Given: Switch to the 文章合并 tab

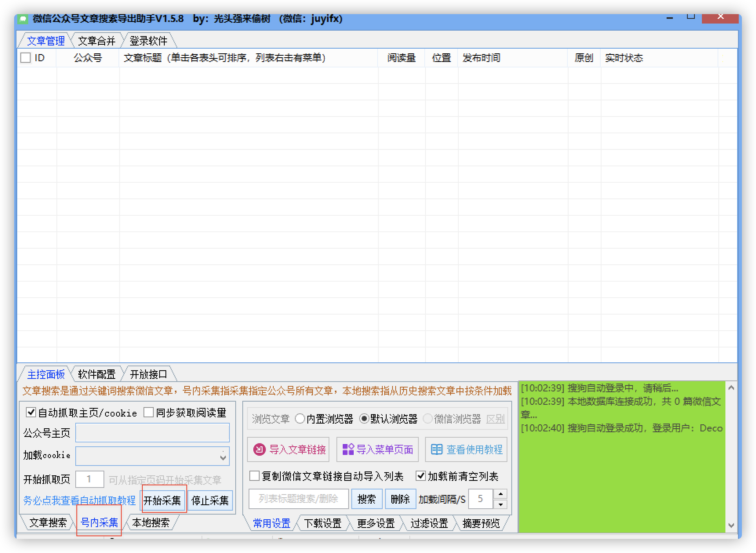Looking at the screenshot, I should coord(96,41).
